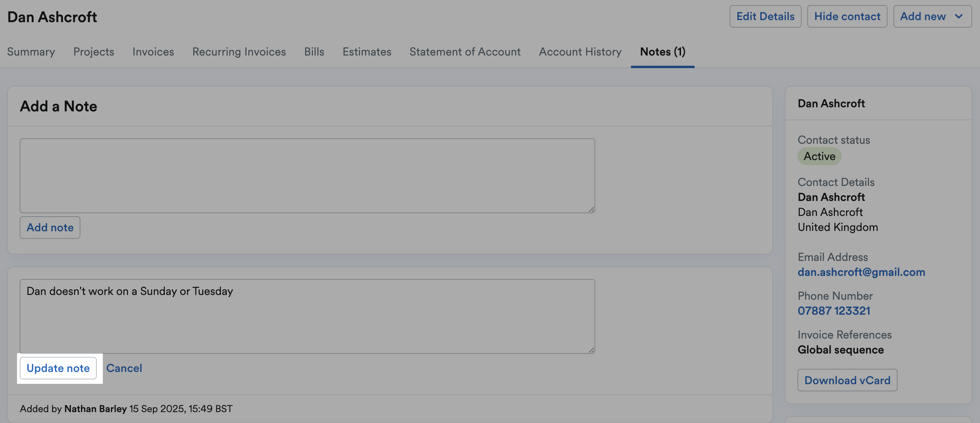Viewport: 980px width, 423px height.
Task: Switch to the Estimates tab
Action: (x=367, y=52)
